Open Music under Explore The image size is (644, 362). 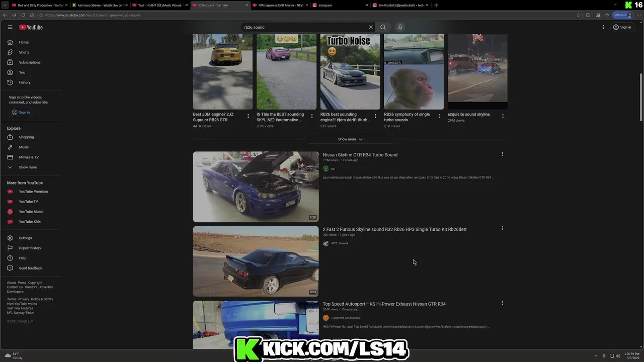[x=24, y=147]
